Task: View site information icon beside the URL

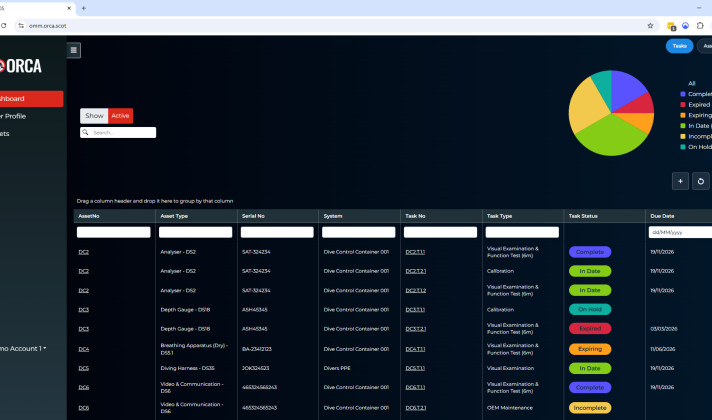Action: point(21,26)
